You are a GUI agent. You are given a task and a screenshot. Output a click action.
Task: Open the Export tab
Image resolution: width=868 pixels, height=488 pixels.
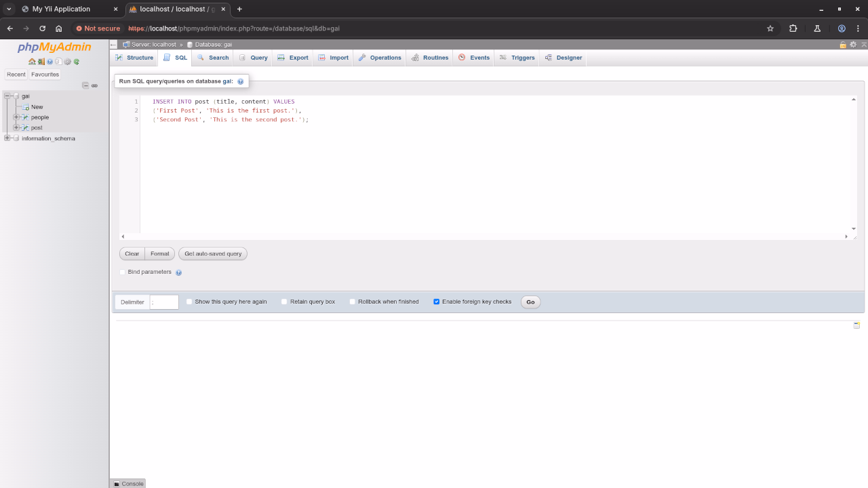293,58
